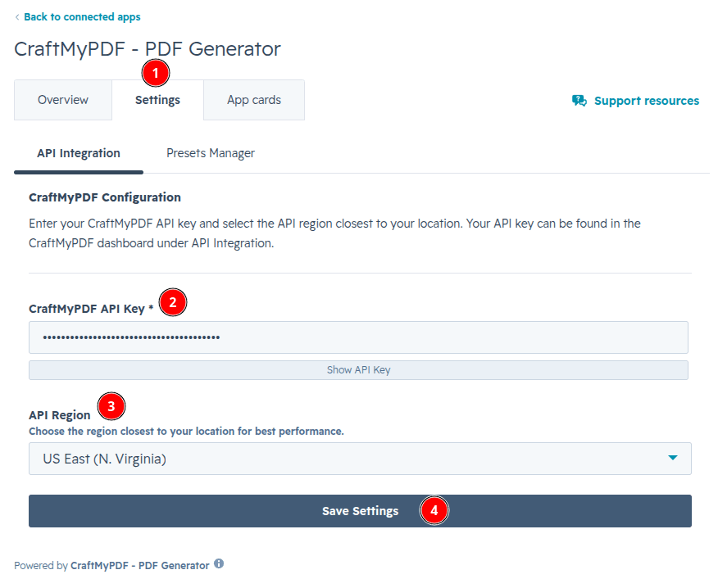Click the Powered by CraftMyPDF footer text
718x588 pixels.
(111, 566)
